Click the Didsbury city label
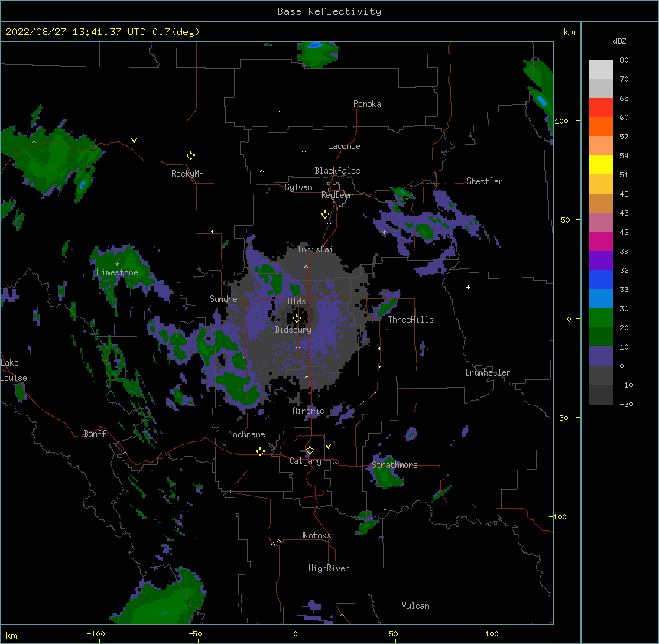Viewport: 659px width, 644px height. point(294,330)
